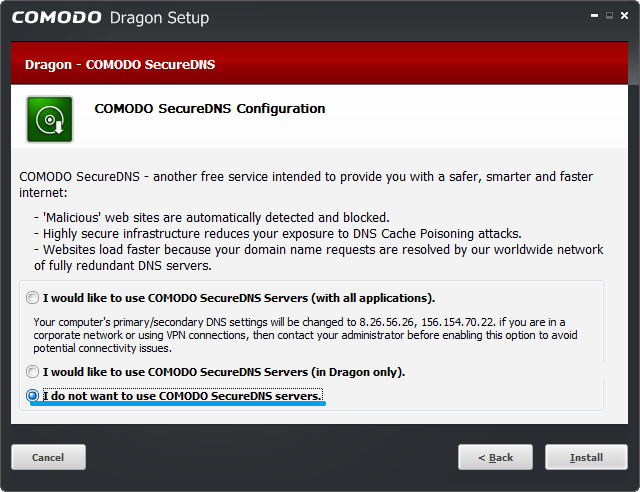The image size is (640, 492).
Task: Select SecureDNS in Dragon only radio button
Action: point(32,372)
